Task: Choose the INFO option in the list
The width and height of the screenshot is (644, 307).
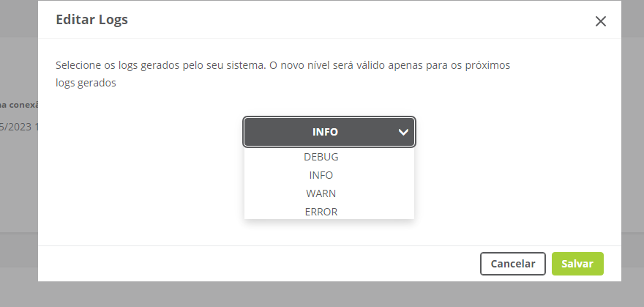Action: coord(321,175)
